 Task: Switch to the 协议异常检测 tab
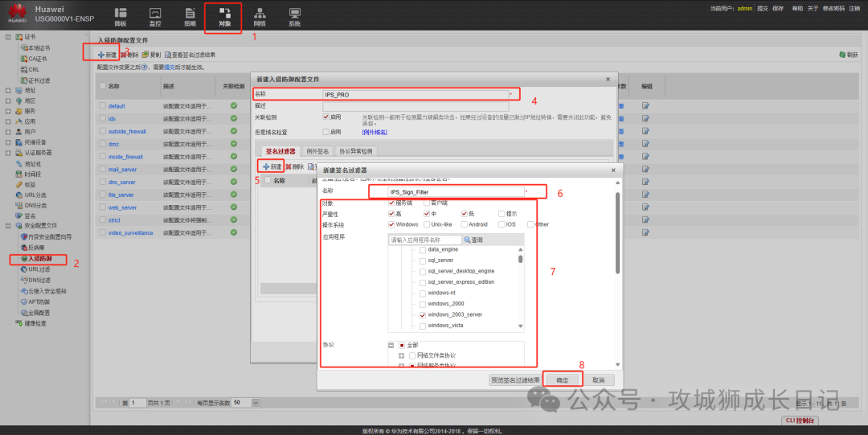(354, 151)
